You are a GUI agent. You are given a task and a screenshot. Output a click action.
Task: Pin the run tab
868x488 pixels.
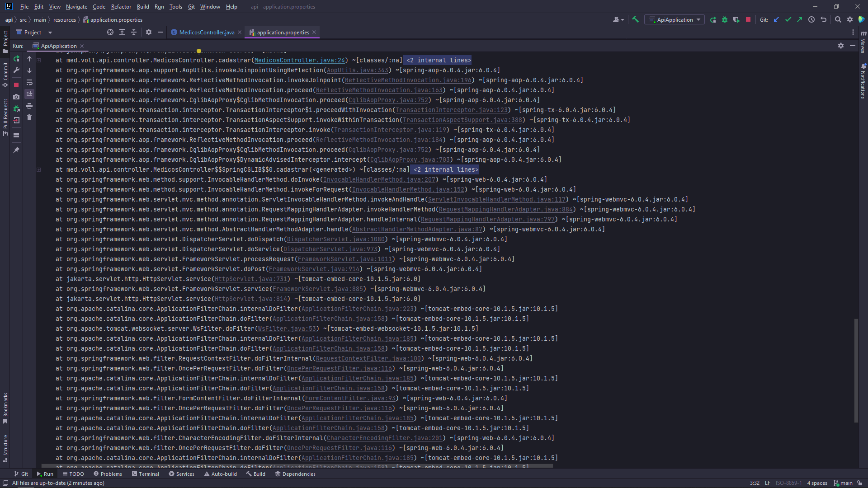pyautogui.click(x=16, y=150)
